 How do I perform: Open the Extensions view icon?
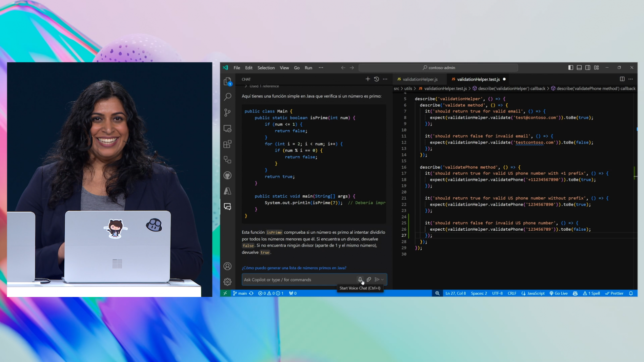pyautogui.click(x=227, y=144)
